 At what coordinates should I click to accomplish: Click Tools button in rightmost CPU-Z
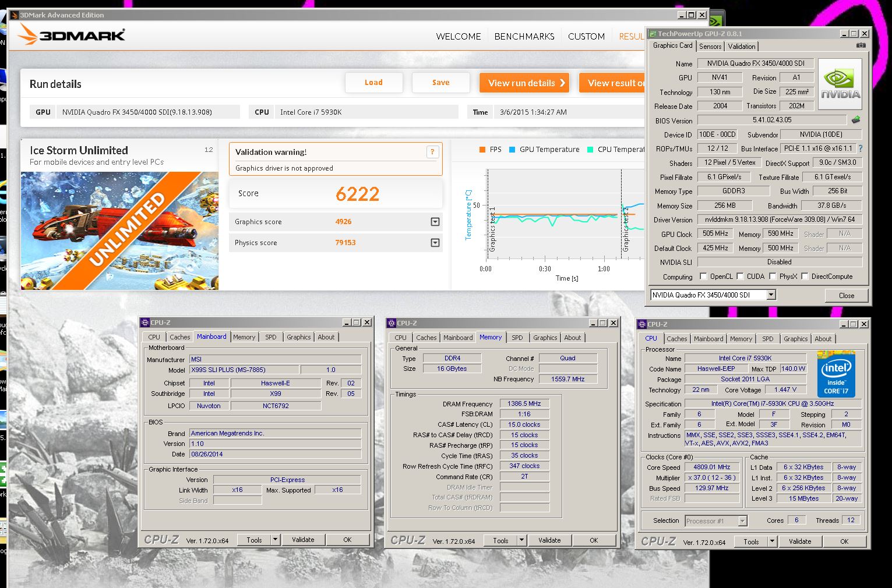pyautogui.click(x=752, y=541)
